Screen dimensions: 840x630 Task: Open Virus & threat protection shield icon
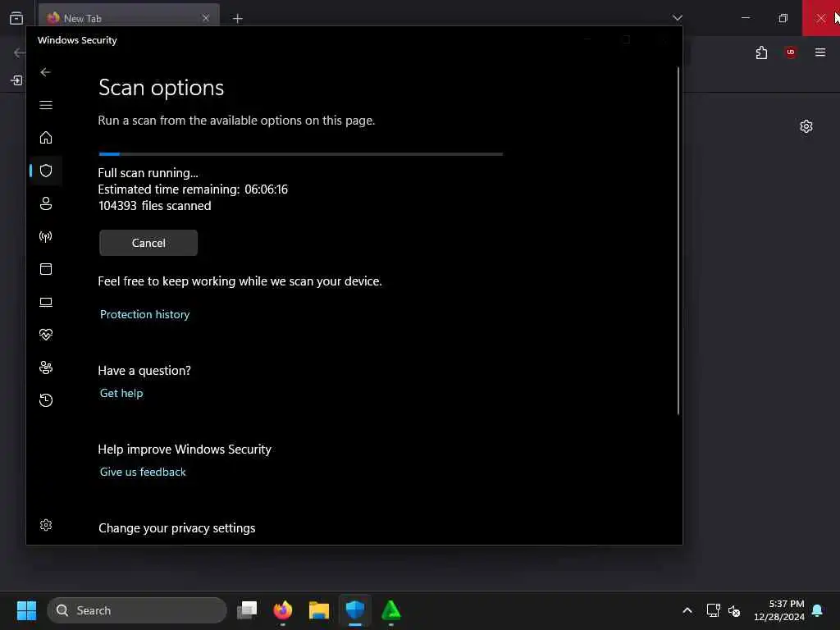coord(46,171)
